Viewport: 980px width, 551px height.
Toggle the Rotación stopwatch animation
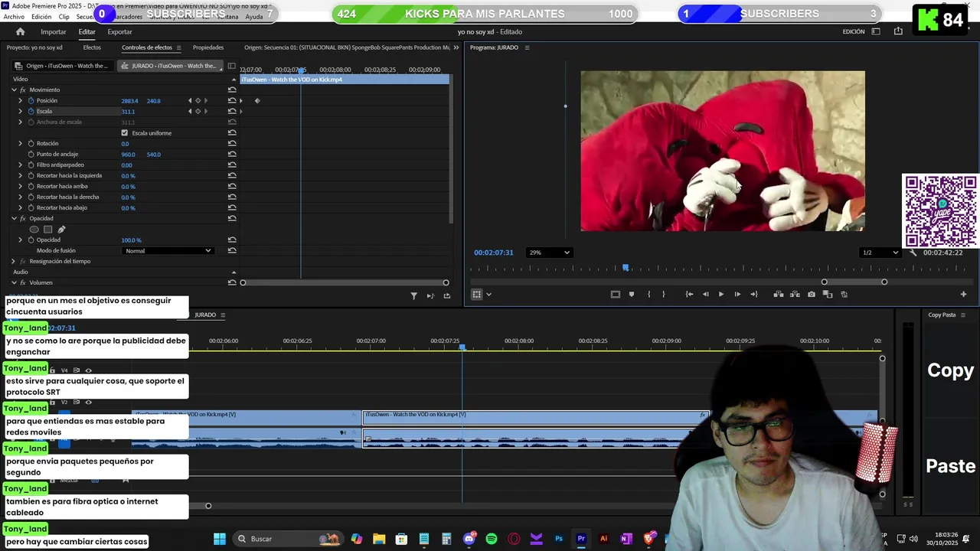31,143
